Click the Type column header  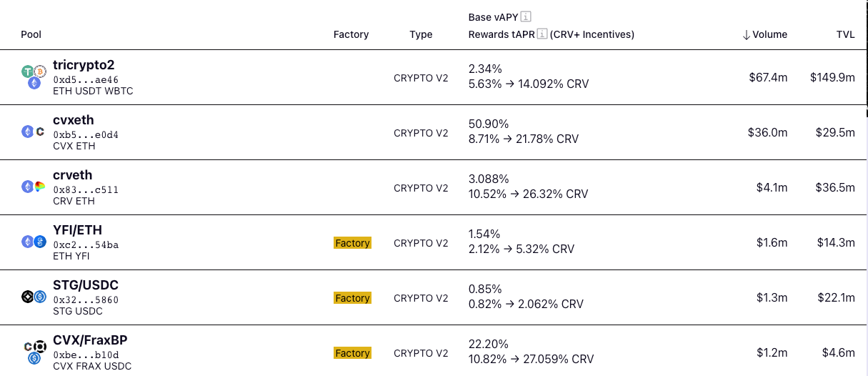pyautogui.click(x=421, y=34)
